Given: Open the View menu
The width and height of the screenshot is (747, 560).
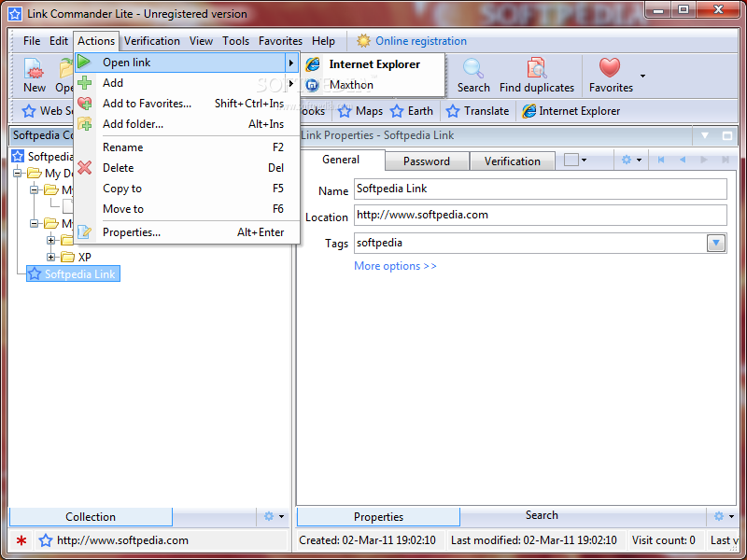Looking at the screenshot, I should 201,41.
